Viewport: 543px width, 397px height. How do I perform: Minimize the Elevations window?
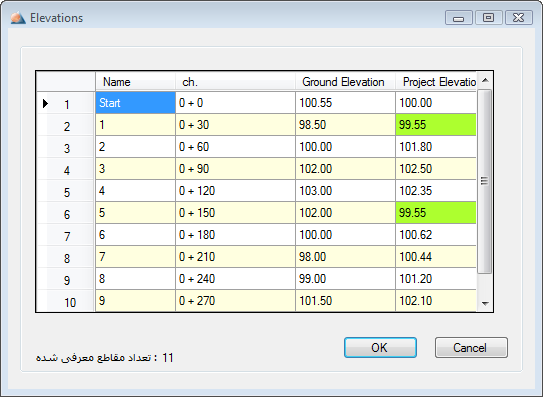click(459, 18)
